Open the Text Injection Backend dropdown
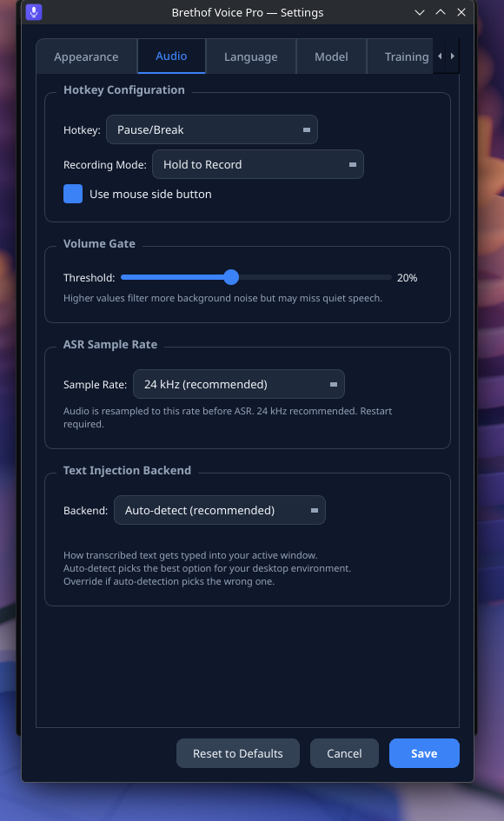The width and height of the screenshot is (504, 821). coord(219,510)
